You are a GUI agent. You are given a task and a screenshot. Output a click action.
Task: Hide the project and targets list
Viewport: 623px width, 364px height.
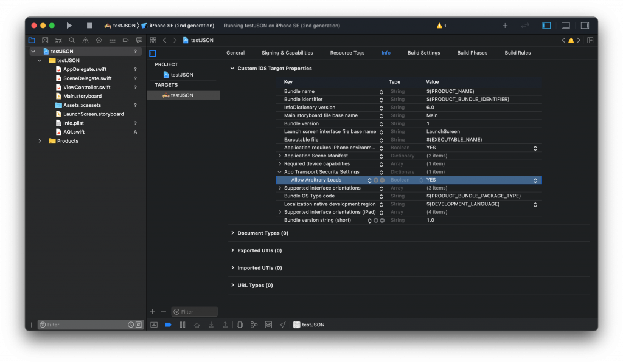click(153, 53)
